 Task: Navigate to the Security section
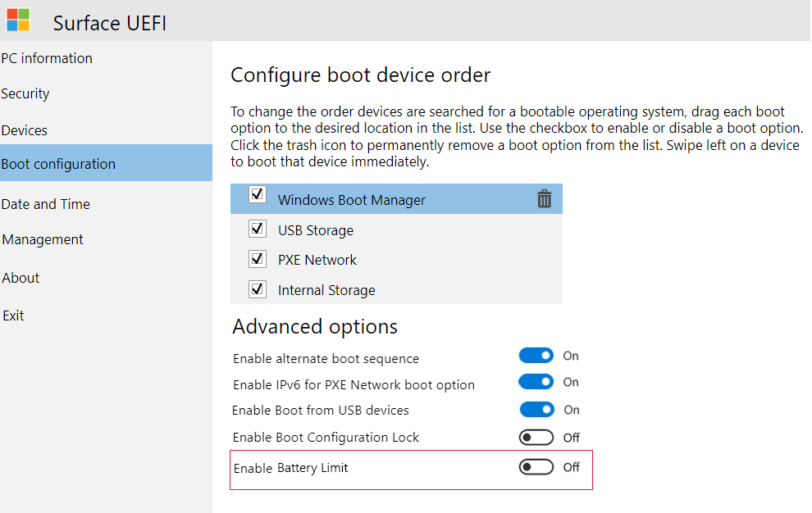(x=25, y=93)
